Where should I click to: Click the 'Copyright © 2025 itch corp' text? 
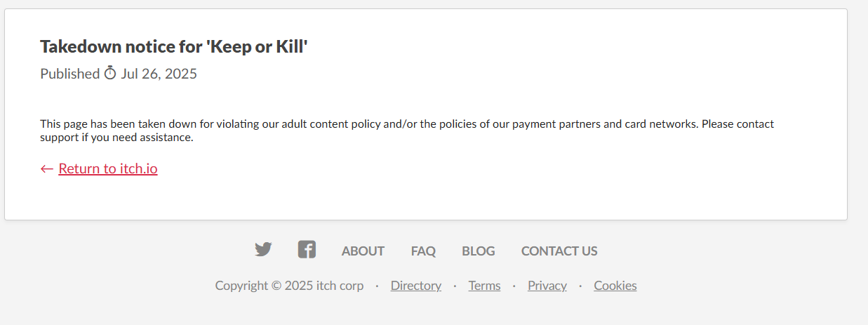(289, 286)
